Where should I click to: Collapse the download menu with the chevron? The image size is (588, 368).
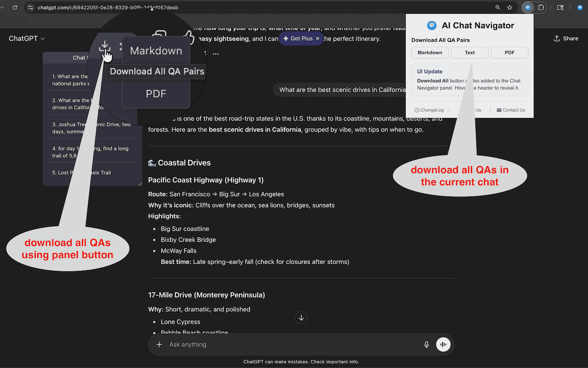pyautogui.click(x=121, y=46)
